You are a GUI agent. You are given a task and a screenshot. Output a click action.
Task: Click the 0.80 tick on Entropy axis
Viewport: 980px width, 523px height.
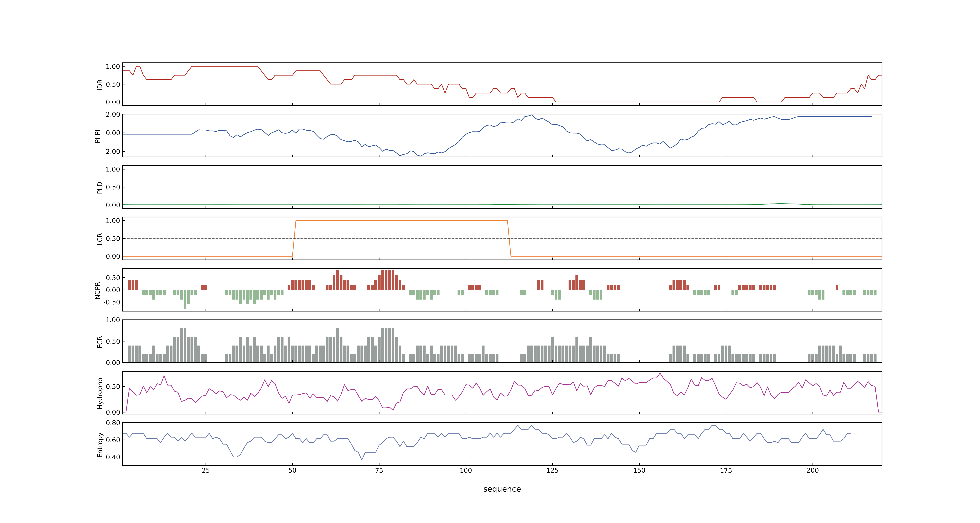(113, 423)
